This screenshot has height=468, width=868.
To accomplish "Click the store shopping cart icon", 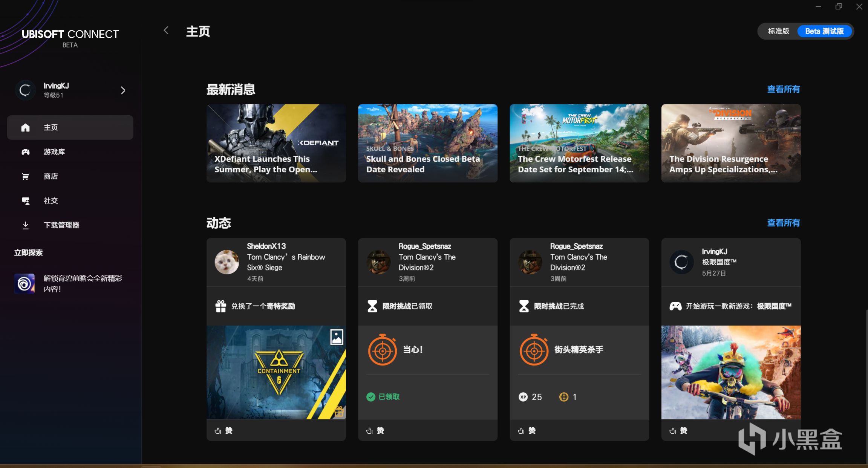I will click(25, 176).
